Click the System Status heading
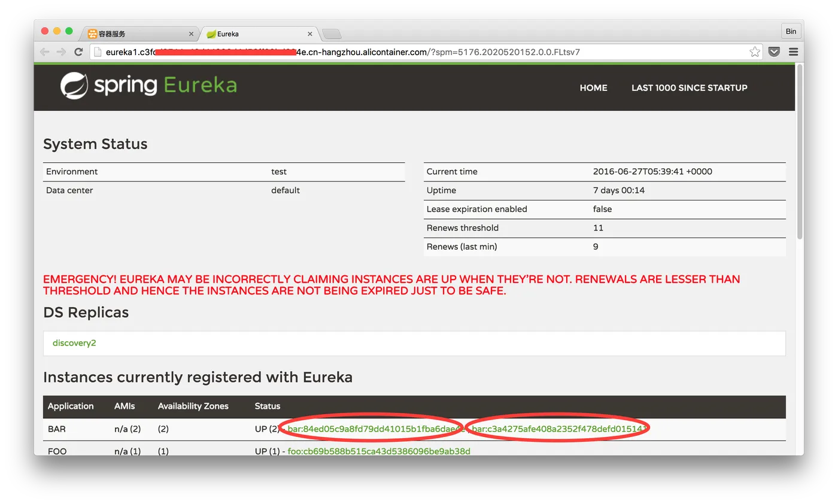Image resolution: width=838 pixels, height=504 pixels. pyautogui.click(x=95, y=144)
